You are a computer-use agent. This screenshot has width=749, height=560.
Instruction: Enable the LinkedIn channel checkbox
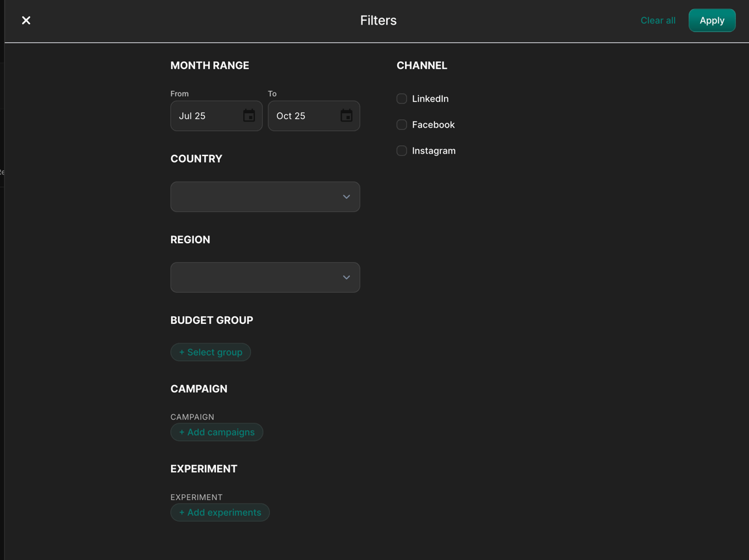tap(401, 98)
